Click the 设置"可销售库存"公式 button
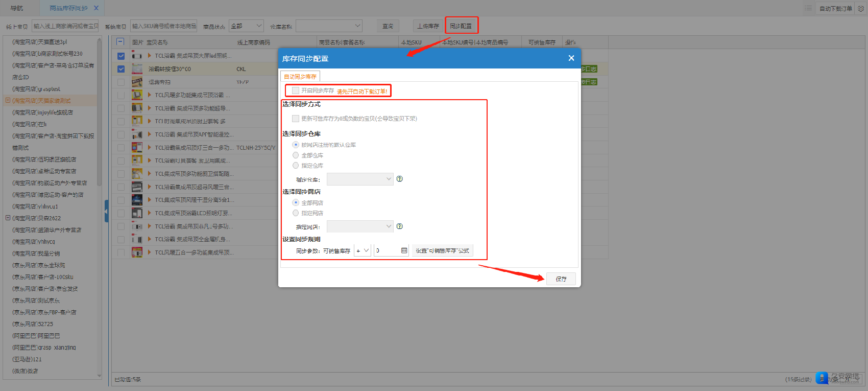This screenshot has height=391, width=868. (442, 250)
